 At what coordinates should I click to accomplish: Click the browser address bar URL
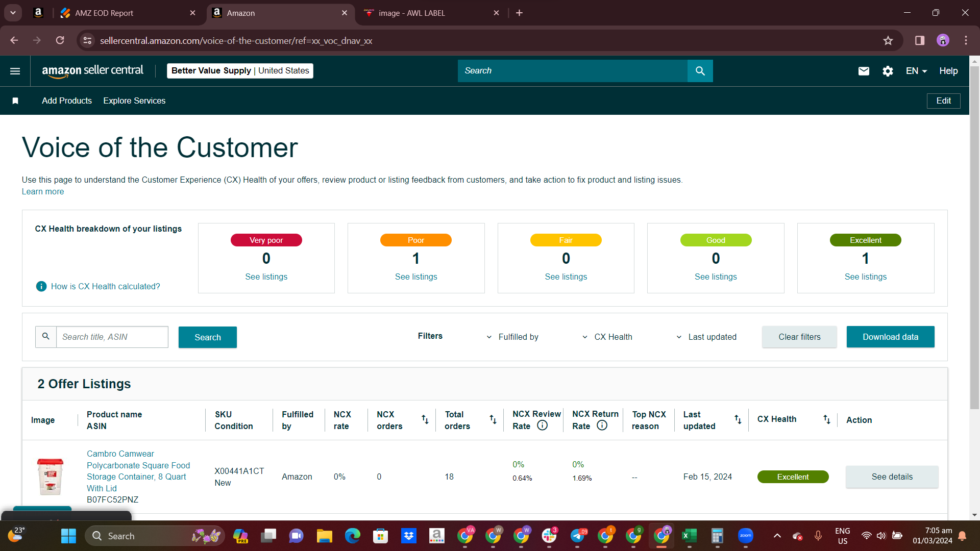pos(236,41)
